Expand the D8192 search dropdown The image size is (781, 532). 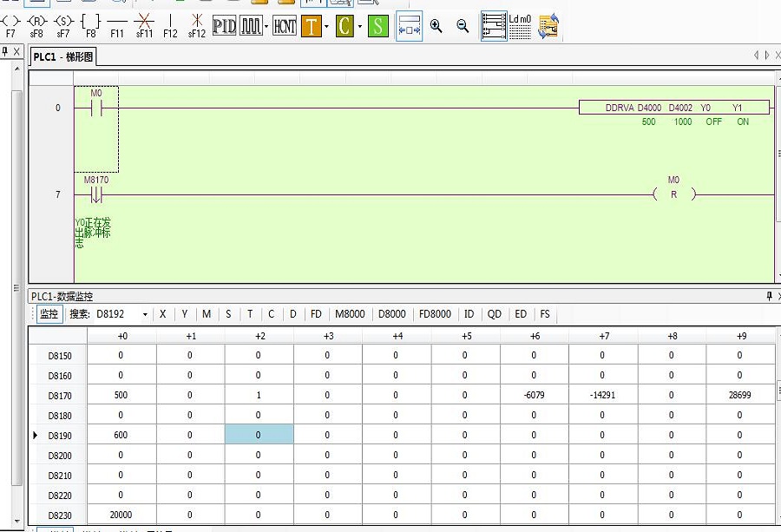144,314
